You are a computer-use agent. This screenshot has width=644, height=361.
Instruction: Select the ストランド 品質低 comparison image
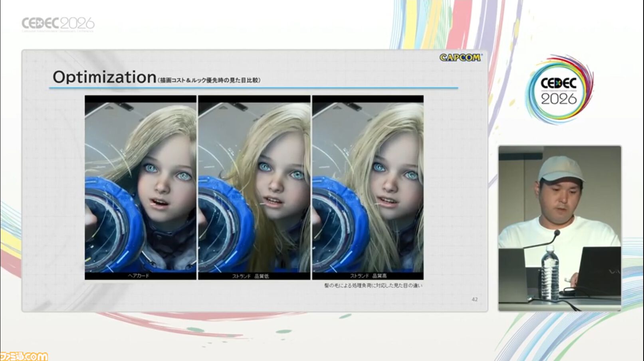coord(254,187)
